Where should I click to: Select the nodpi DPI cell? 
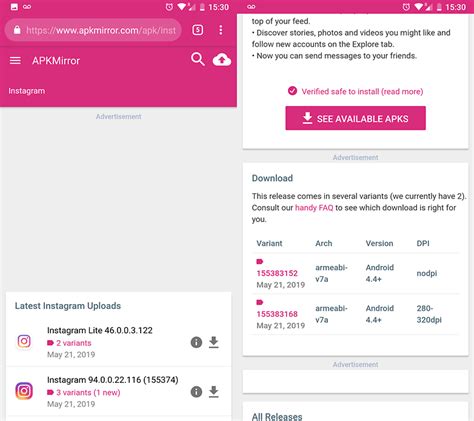click(x=427, y=273)
